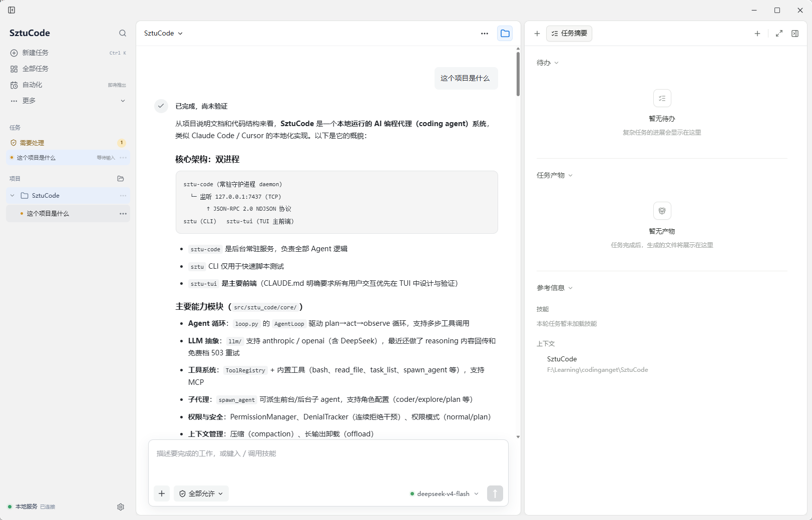Screen dimensions: 812x520
Task: Open the 全部允许 permission dropdown
Action: [201, 493]
